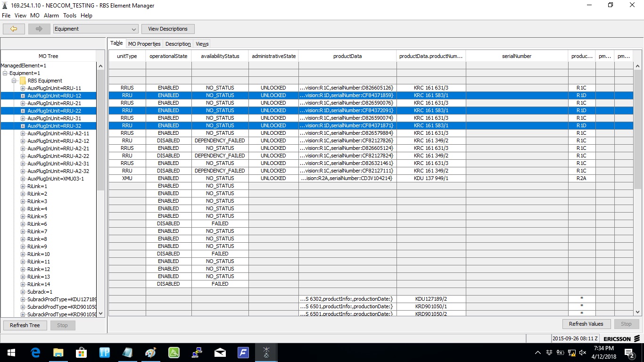This screenshot has width=644, height=362.
Task: Open the Windows Start menu
Action: 10,353
